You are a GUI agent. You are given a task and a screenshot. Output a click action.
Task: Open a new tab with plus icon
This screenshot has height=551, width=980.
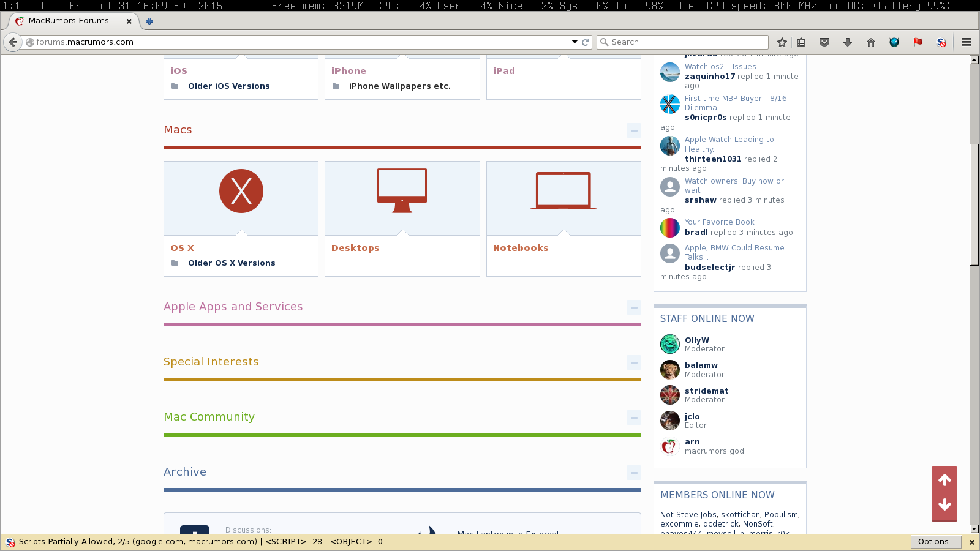pyautogui.click(x=149, y=21)
